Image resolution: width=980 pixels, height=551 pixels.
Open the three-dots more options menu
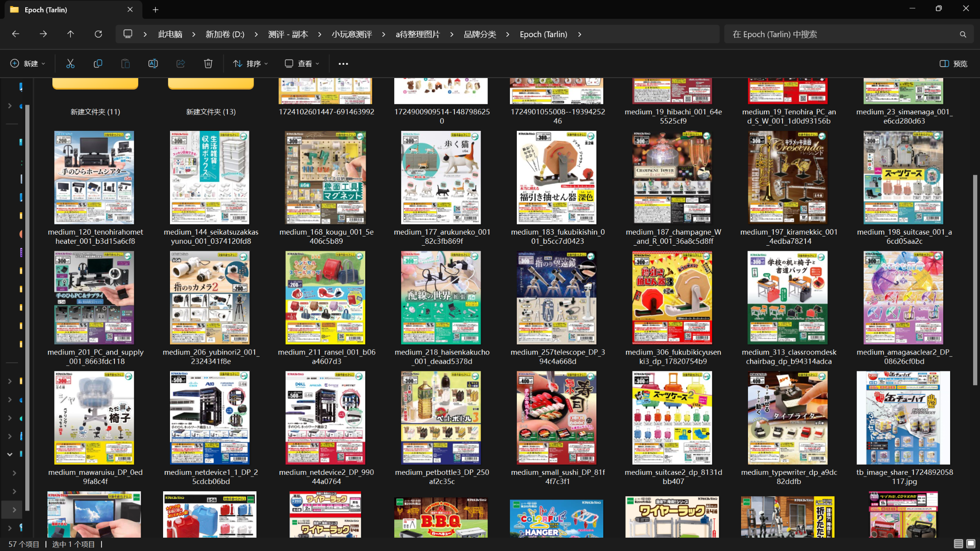pos(343,64)
